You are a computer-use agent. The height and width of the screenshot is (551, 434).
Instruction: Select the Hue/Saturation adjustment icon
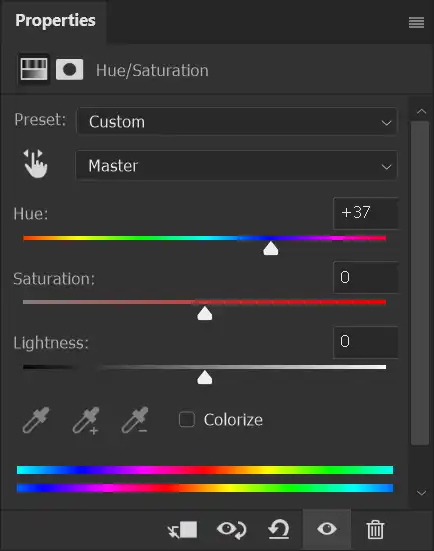(34, 69)
